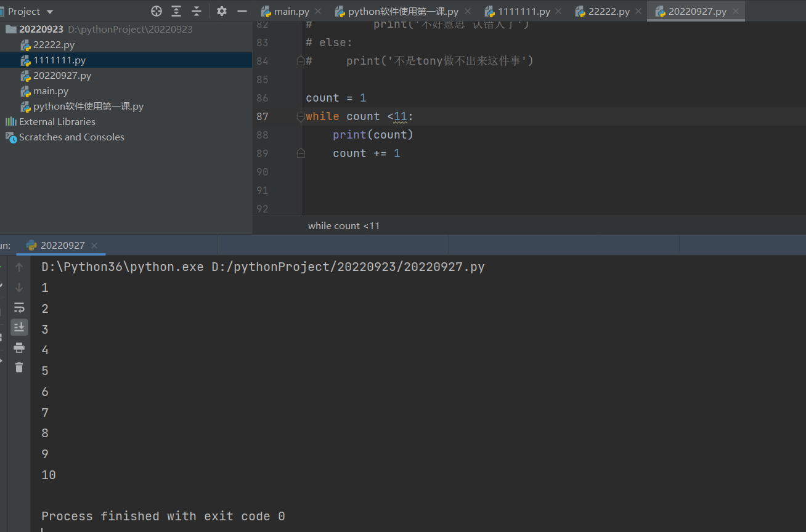This screenshot has height=532, width=806.
Task: Click console output line showing 5
Action: pos(45,371)
